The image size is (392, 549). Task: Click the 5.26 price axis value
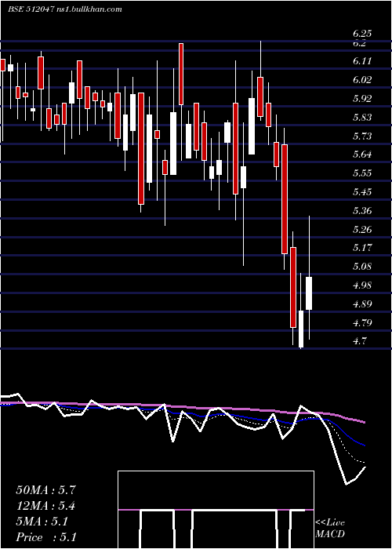tap(362, 230)
